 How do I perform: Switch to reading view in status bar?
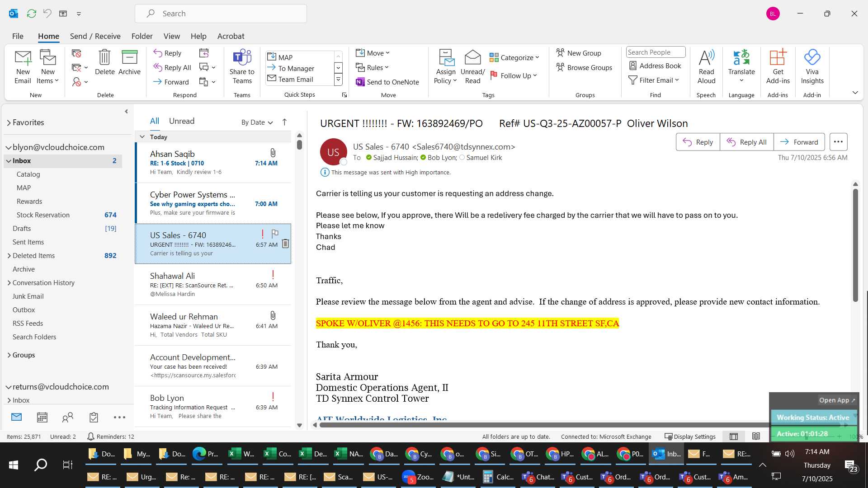point(756,436)
